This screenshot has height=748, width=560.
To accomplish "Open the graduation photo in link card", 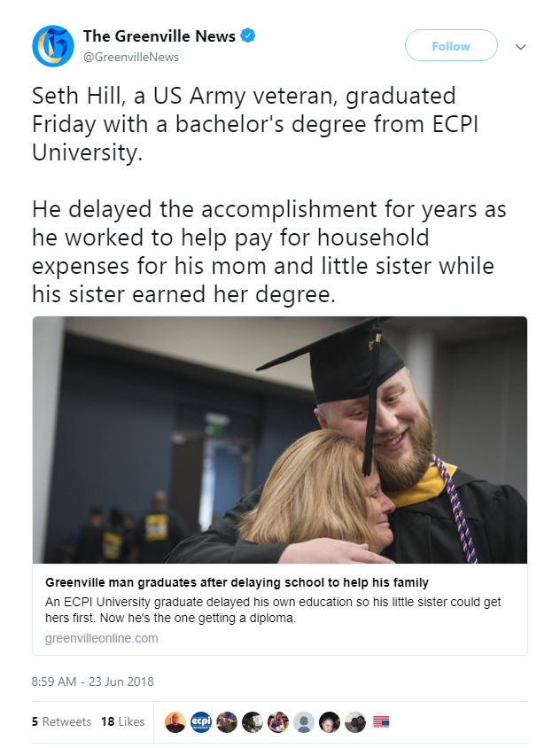I will [280, 440].
